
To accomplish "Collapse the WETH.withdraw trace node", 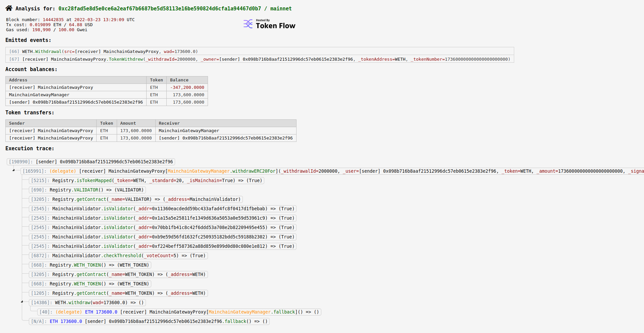I will point(22,302).
